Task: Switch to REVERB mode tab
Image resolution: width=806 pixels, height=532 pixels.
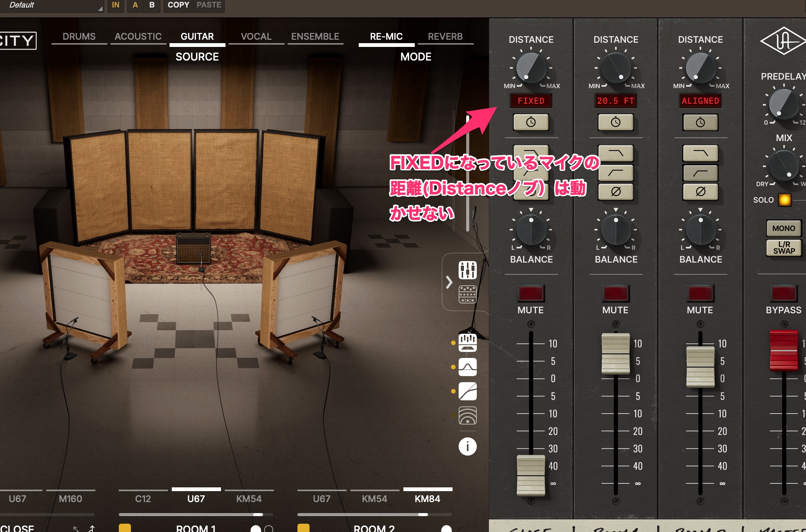Action: [445, 37]
